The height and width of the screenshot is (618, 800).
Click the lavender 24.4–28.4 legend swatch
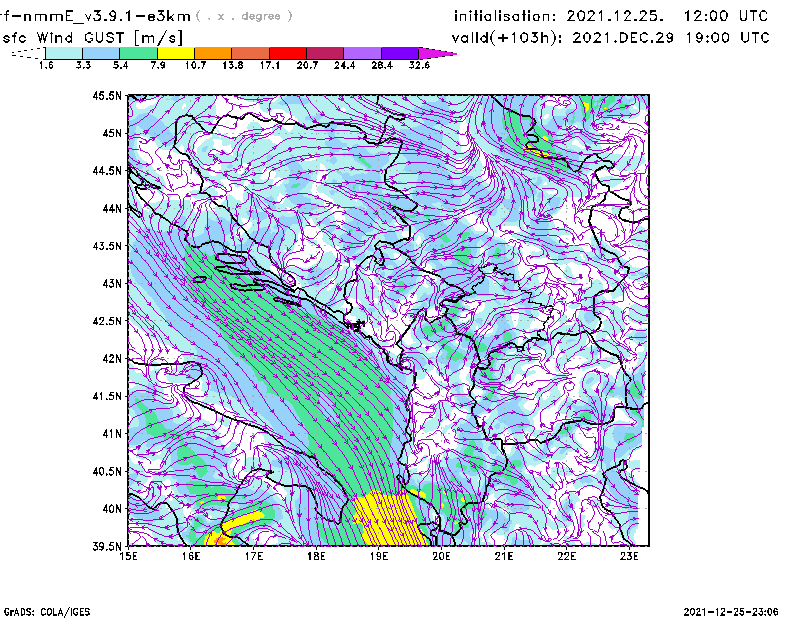click(363, 53)
